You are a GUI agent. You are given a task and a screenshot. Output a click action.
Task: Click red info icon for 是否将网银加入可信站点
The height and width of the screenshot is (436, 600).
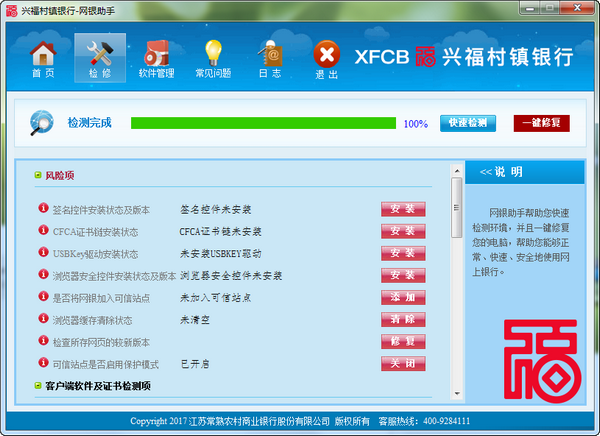coord(43,296)
